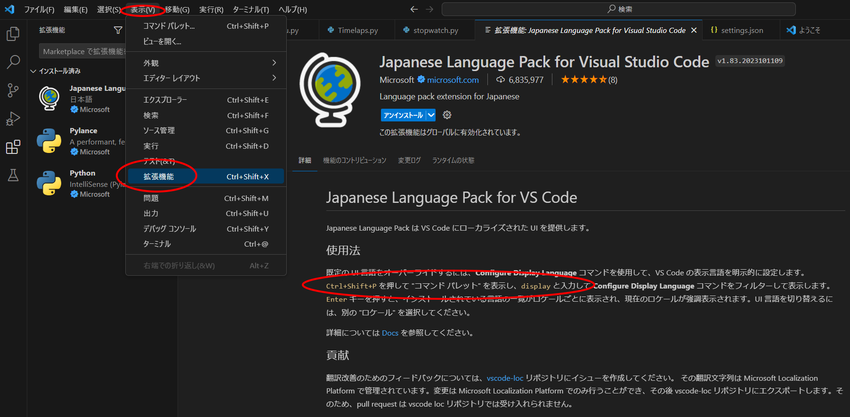Switch to the ようこそ tab

click(x=811, y=30)
